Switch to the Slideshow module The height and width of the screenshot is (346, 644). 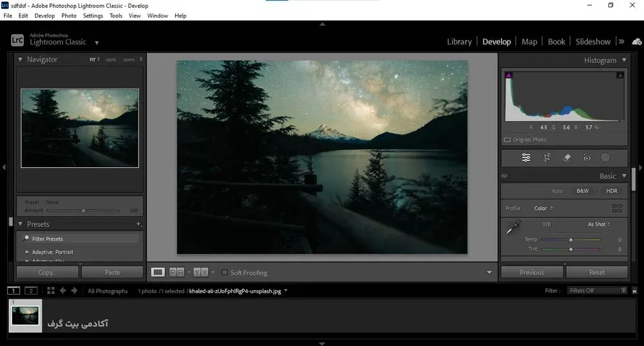(x=592, y=41)
